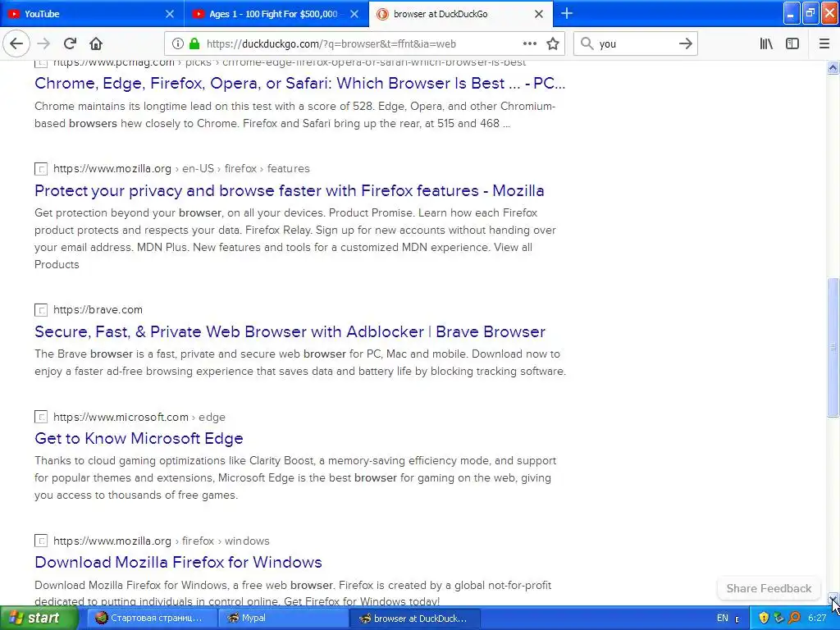Submit search with the arrow button
The width and height of the screenshot is (840, 630).
[x=685, y=44]
